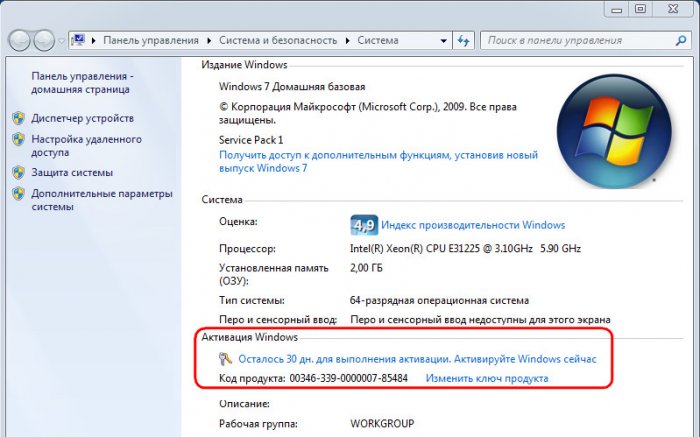Click the Активация Windows section heading
The height and width of the screenshot is (437, 700).
[250, 337]
